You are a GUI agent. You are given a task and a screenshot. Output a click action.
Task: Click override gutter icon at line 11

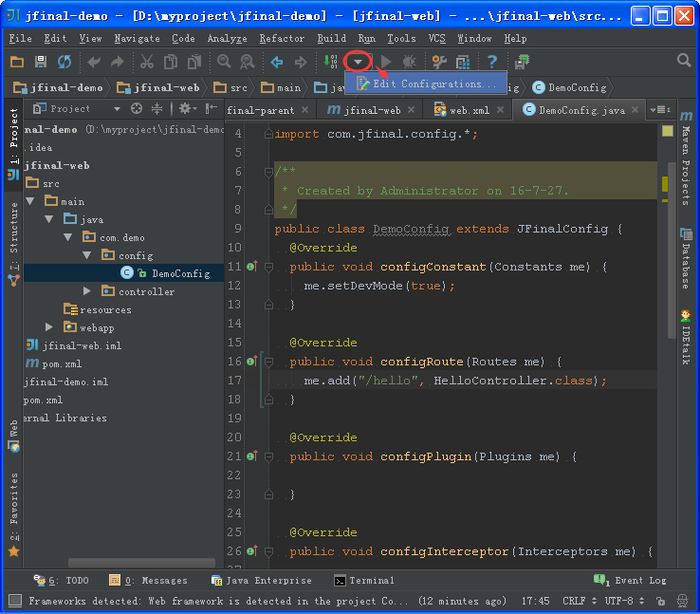coord(251,267)
